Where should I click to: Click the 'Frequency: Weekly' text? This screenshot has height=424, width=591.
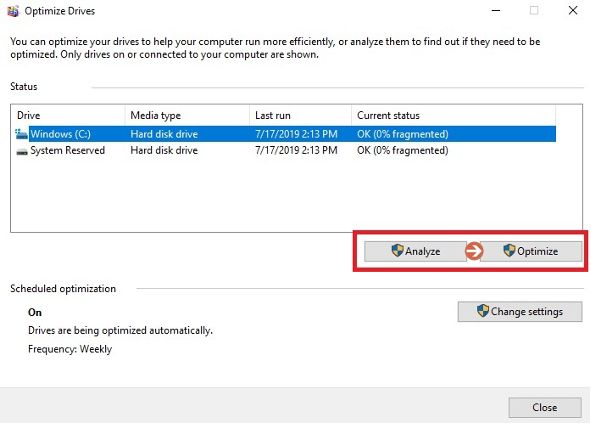(x=70, y=349)
